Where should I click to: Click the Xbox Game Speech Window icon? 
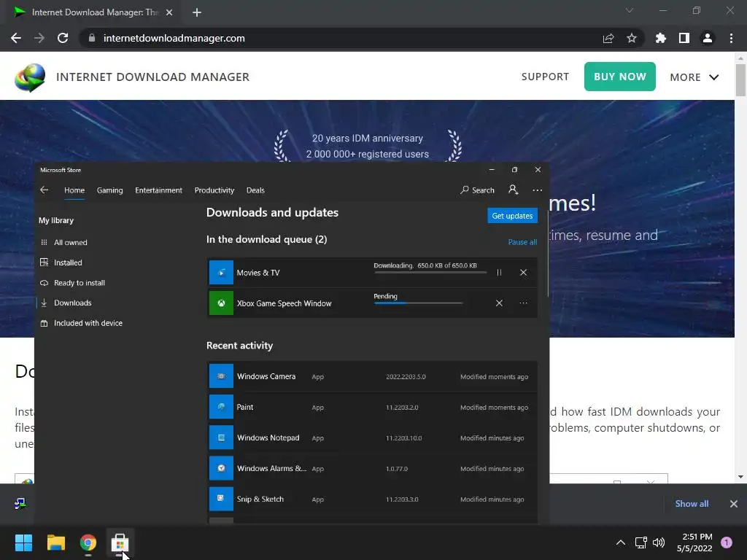tap(221, 303)
